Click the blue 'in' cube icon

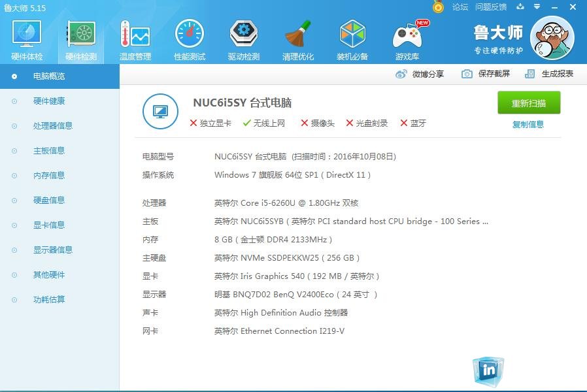click(x=488, y=371)
